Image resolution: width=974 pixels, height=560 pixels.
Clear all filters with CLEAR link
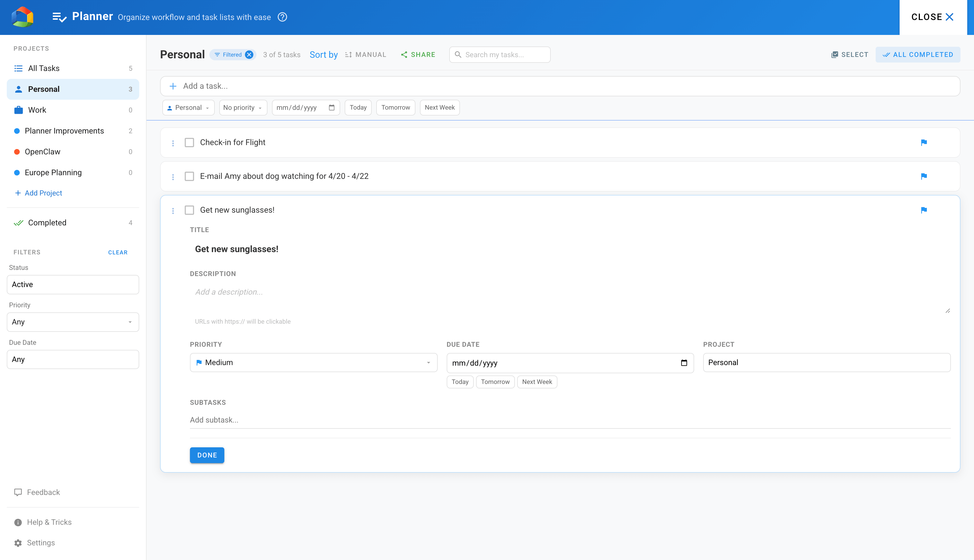pyautogui.click(x=118, y=252)
